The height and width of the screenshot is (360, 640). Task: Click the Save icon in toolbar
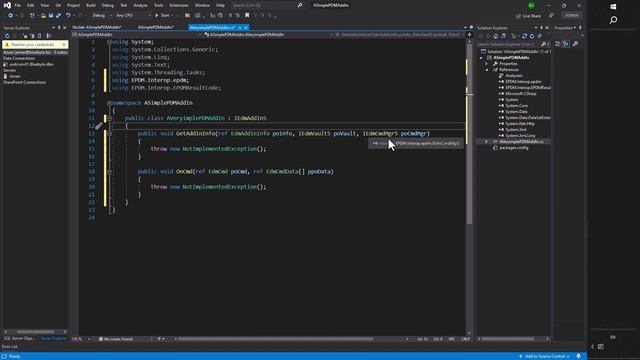point(51,16)
